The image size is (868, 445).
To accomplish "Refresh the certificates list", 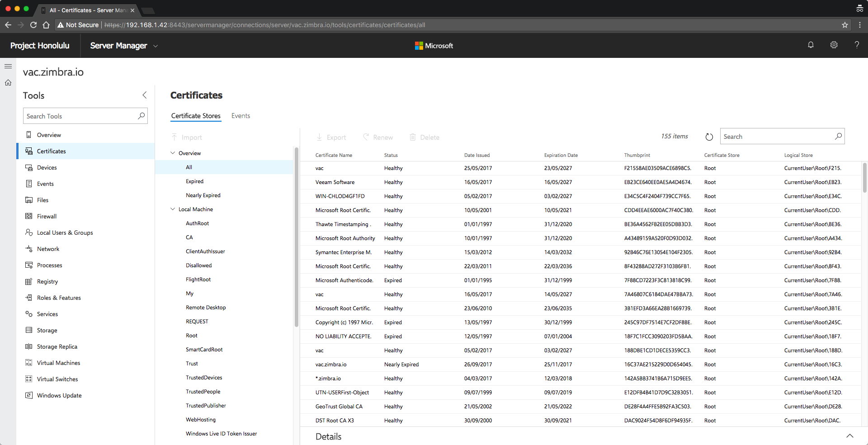I will coord(709,137).
